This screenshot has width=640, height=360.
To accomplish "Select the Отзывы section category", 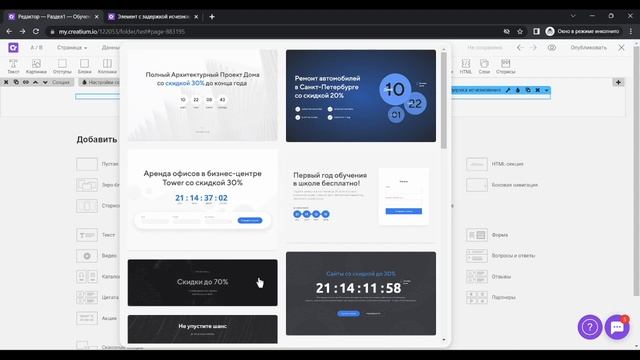I will (489, 277).
